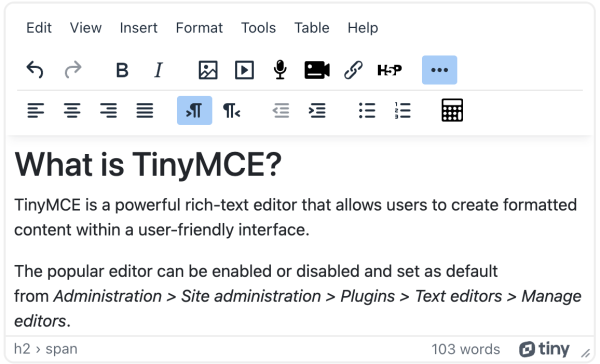Open the Insert menu
The width and height of the screenshot is (600, 364).
(139, 28)
